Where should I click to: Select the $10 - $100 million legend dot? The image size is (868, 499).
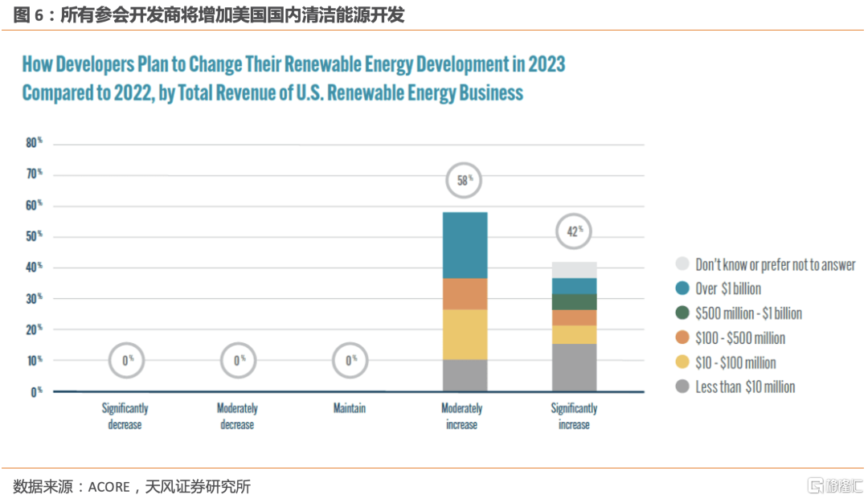pos(682,362)
